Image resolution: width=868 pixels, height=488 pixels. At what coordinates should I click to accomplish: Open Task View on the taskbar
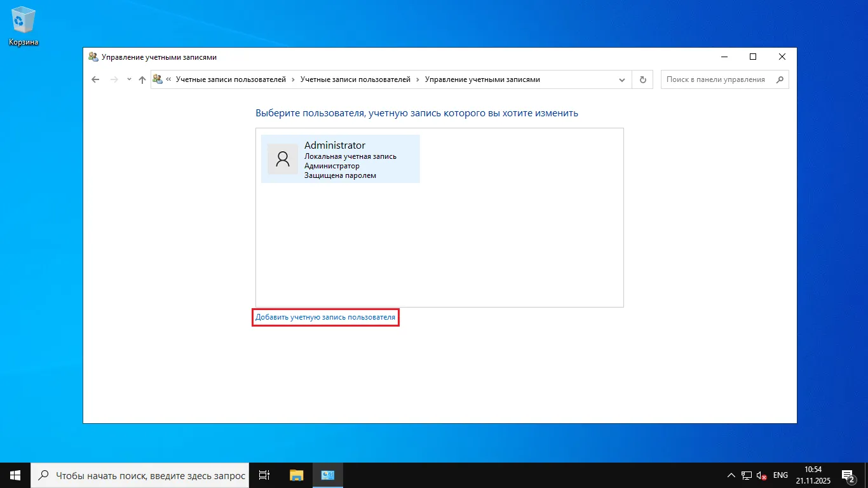click(x=264, y=475)
